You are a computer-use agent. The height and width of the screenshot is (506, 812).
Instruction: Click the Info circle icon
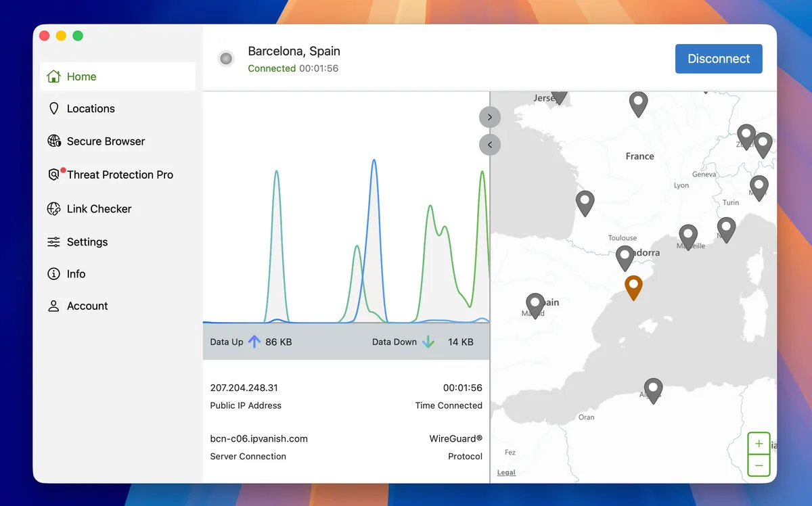[54, 274]
